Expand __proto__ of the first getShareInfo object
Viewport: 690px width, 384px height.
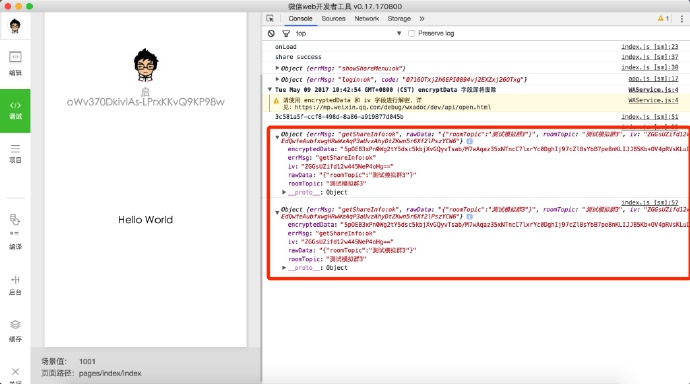coord(284,192)
